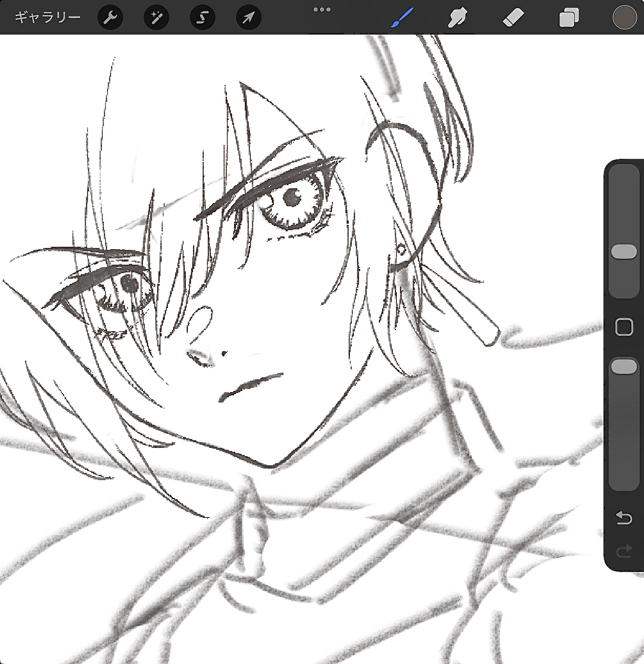Screen dimensions: 644x664
Task: Undo the last stroke
Action: [x=624, y=518]
